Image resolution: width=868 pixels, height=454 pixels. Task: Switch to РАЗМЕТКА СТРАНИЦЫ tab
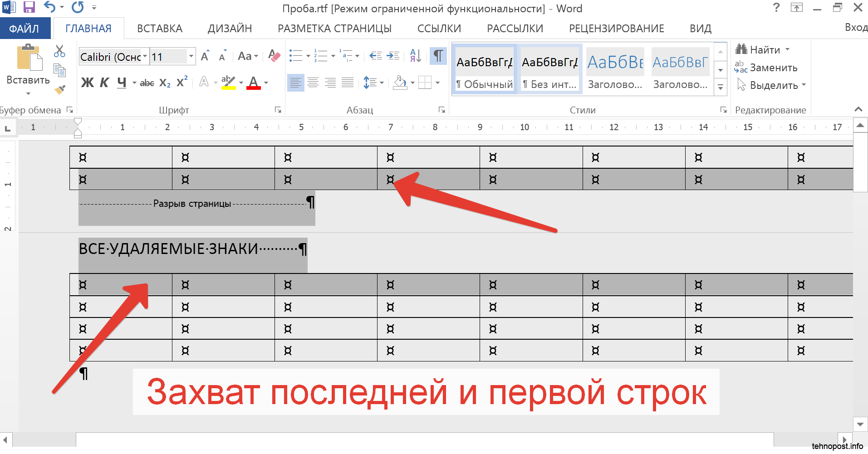tap(334, 29)
